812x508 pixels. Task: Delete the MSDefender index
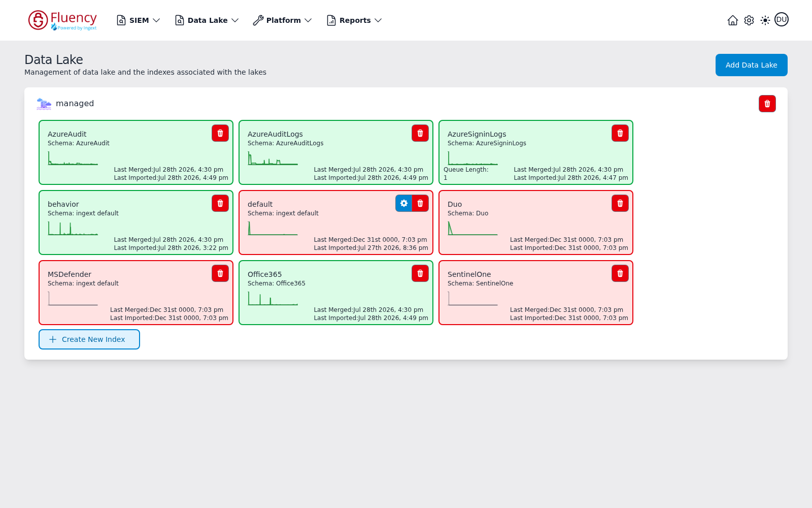[x=220, y=273]
